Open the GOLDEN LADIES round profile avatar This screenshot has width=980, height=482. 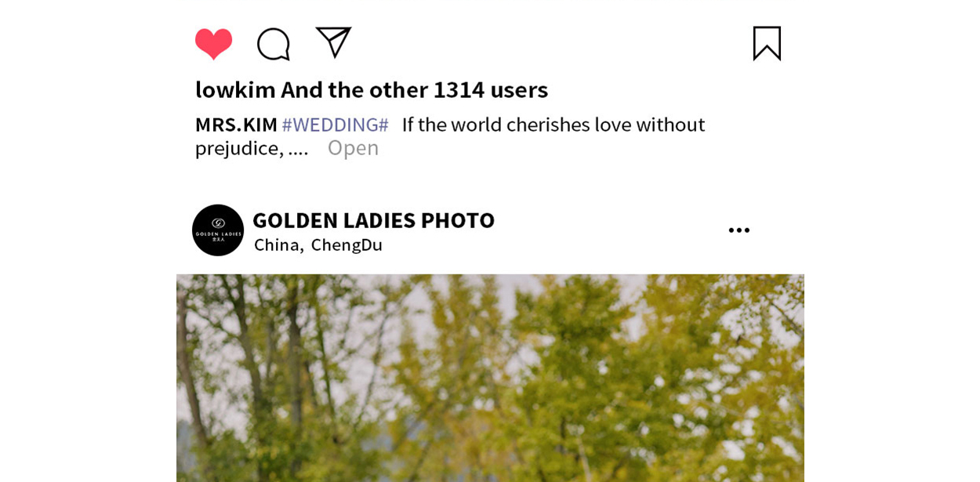click(218, 230)
